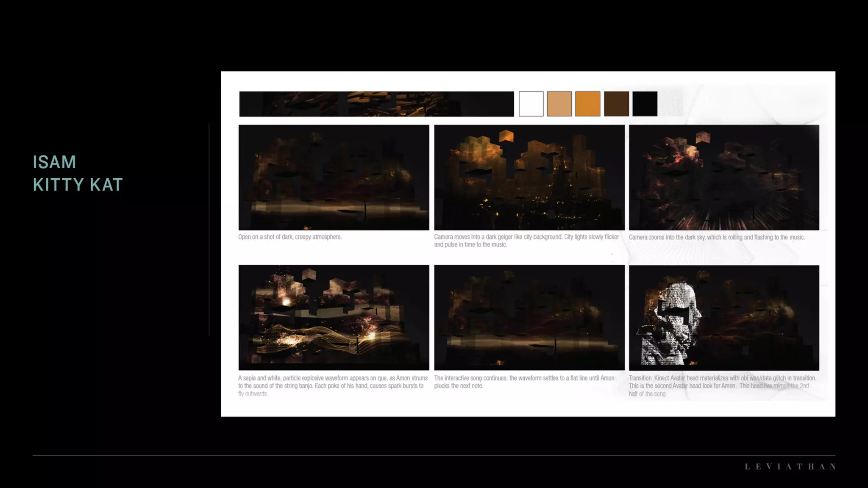868x488 pixels.
Task: Click the glowing city lights storyboard frame
Action: 529,177
